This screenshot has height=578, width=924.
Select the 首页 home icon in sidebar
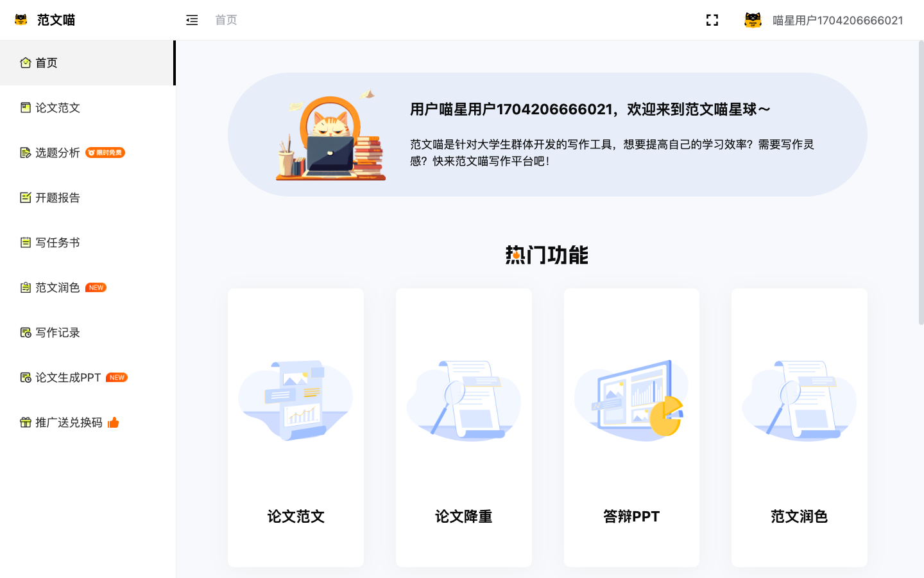tap(24, 62)
